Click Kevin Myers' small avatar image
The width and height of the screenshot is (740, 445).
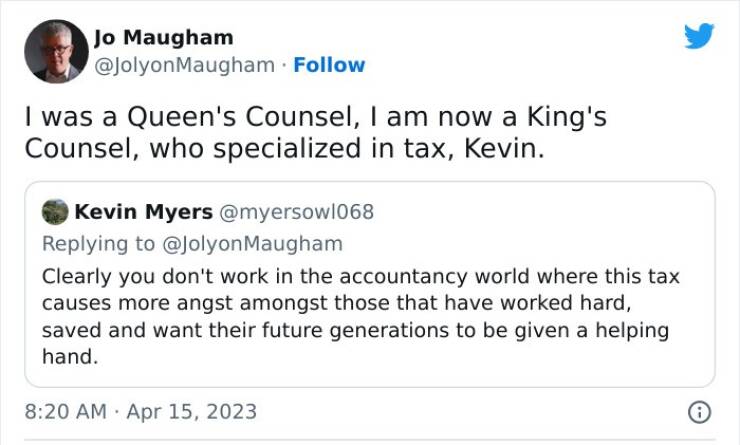[x=54, y=212]
